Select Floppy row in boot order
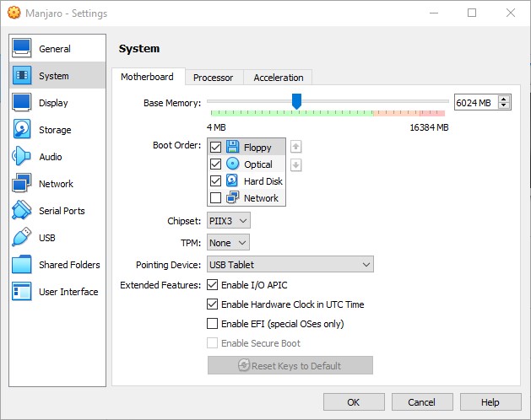This screenshot has height=420, width=531. (247, 147)
